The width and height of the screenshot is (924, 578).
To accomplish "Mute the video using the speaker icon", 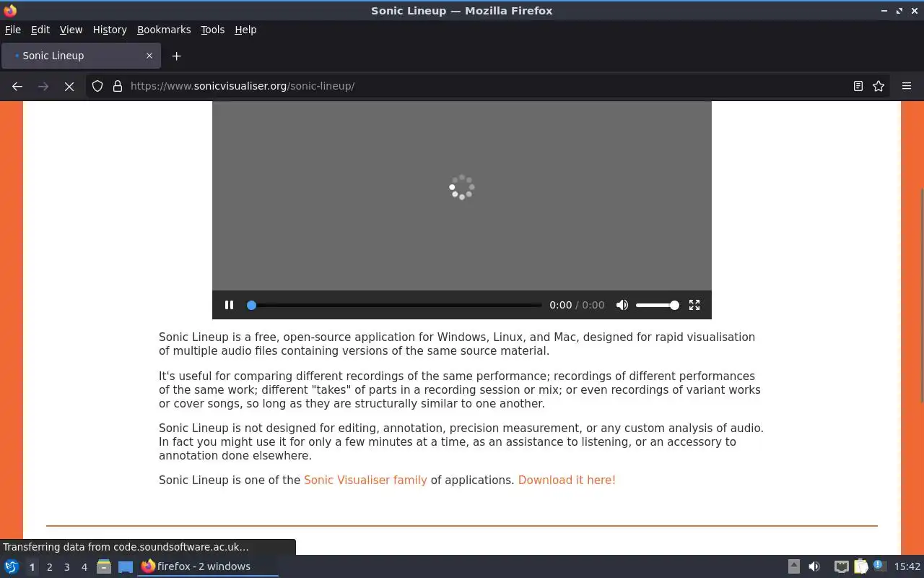I will click(622, 305).
